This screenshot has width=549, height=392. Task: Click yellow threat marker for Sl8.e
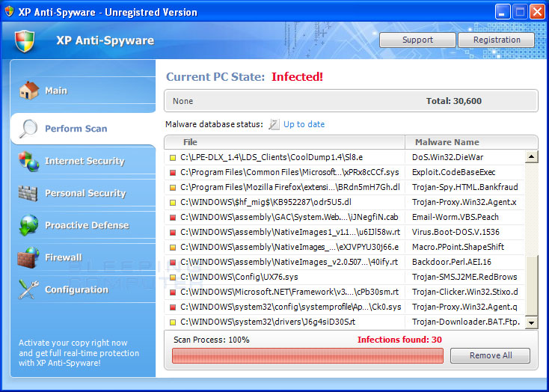pos(173,158)
